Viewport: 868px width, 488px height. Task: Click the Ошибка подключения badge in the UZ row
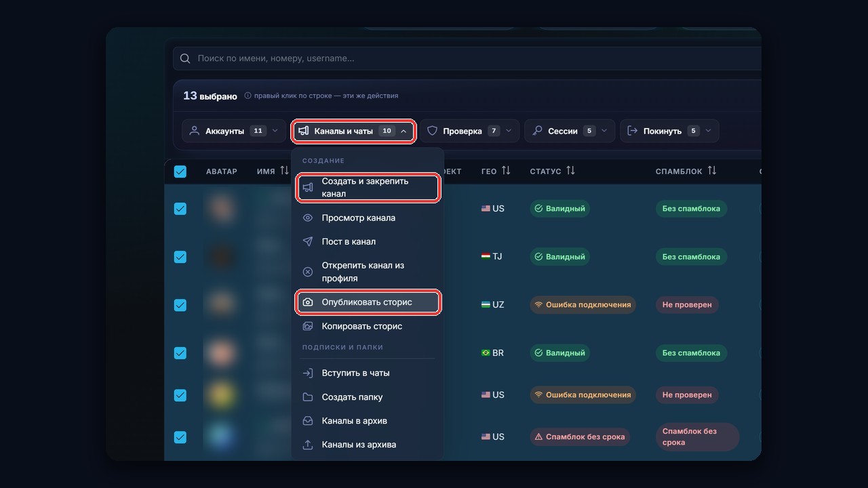(x=583, y=305)
